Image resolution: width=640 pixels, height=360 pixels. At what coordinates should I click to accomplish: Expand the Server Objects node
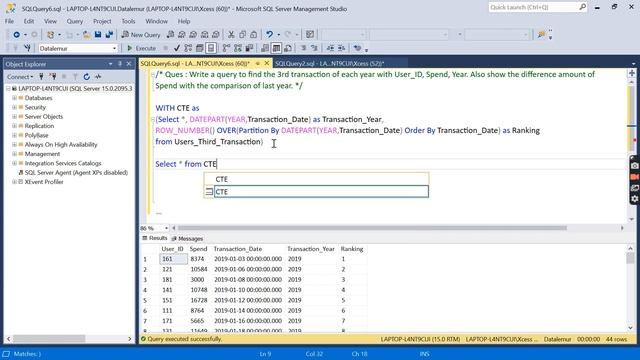pyautogui.click(x=15, y=117)
